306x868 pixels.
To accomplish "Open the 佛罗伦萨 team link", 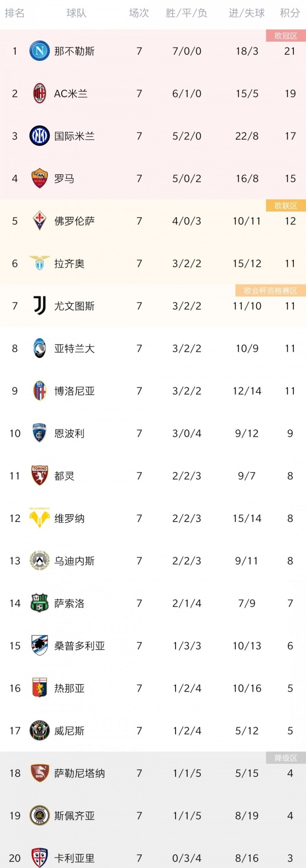I will (75, 221).
